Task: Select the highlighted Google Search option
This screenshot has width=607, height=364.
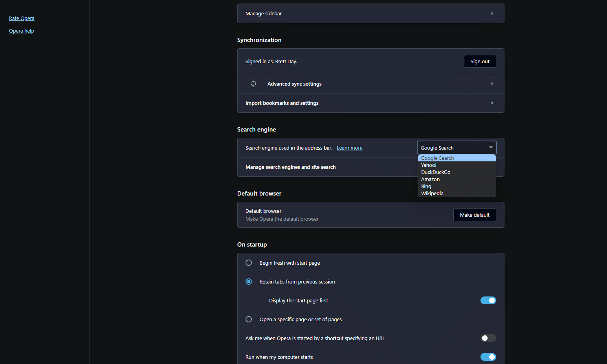Action: tap(437, 158)
